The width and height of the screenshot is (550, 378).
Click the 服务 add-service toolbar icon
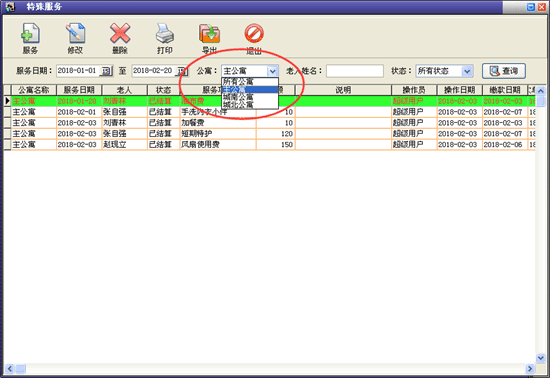click(x=30, y=38)
